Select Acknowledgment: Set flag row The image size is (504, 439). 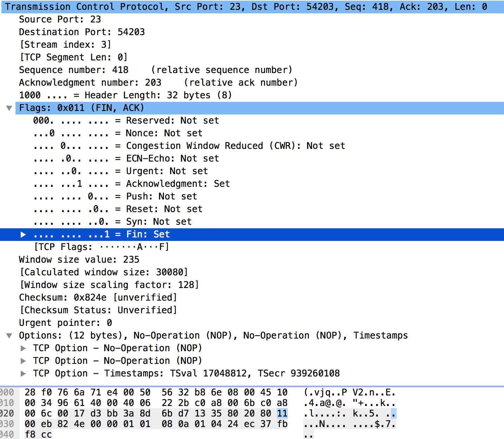(x=132, y=184)
